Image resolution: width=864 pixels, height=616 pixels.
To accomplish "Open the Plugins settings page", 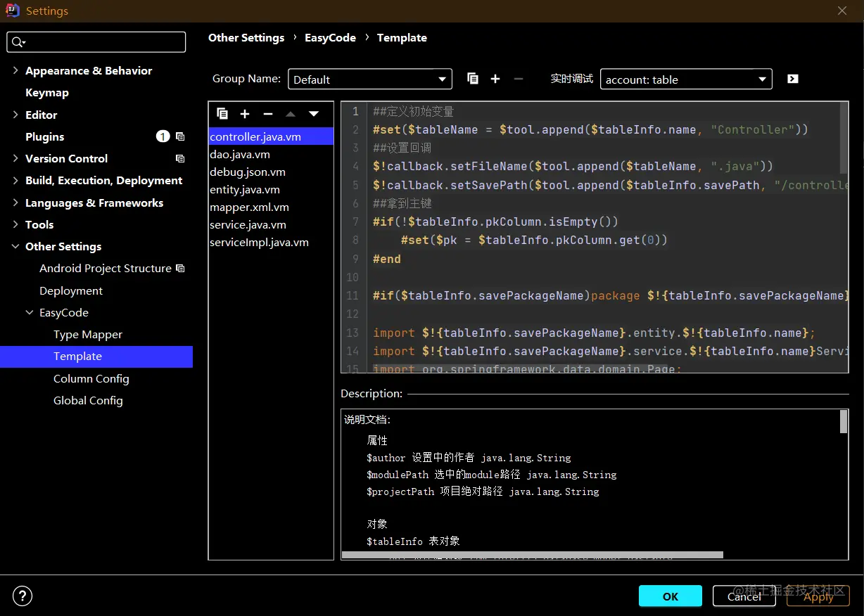I will point(44,136).
